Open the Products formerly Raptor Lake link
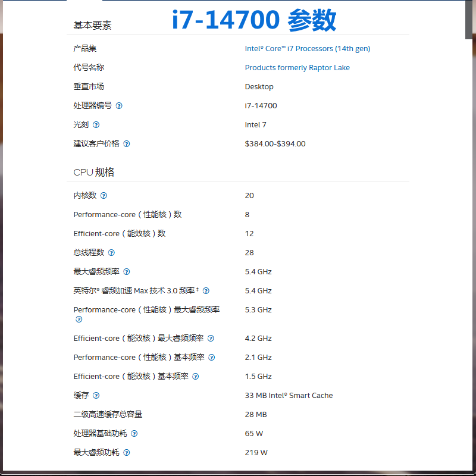476x476 pixels. pos(297,67)
